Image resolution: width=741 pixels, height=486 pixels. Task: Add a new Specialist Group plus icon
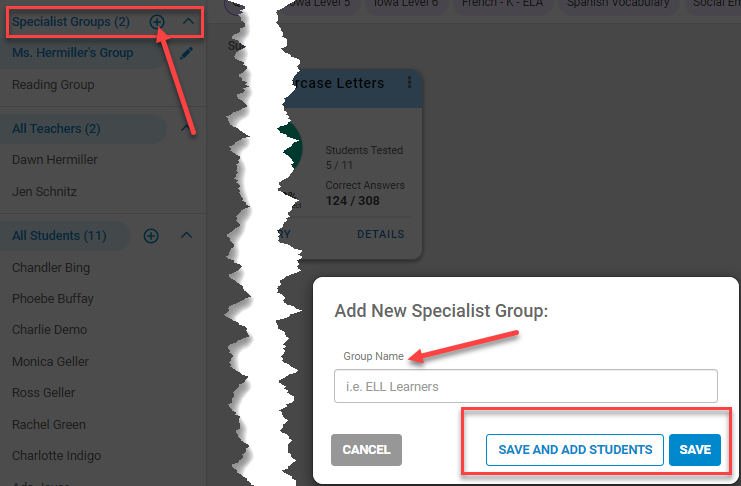point(157,22)
